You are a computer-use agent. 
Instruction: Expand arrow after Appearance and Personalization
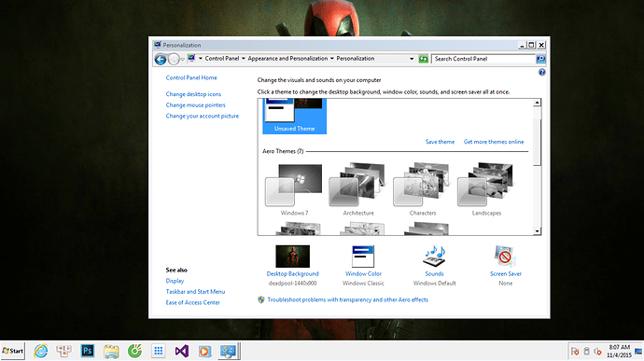[332, 59]
